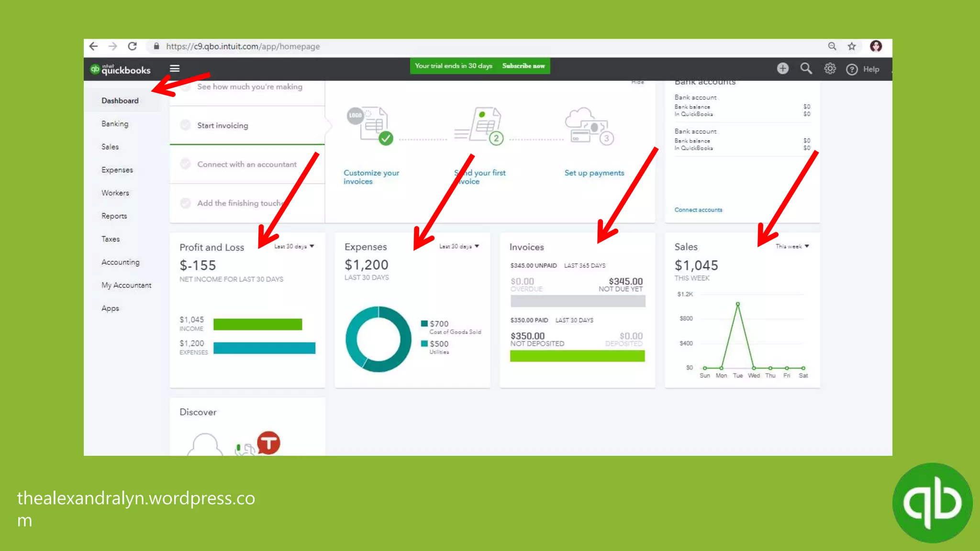Click the Connect accounts link
Image resolution: width=980 pixels, height=551 pixels.
698,210
